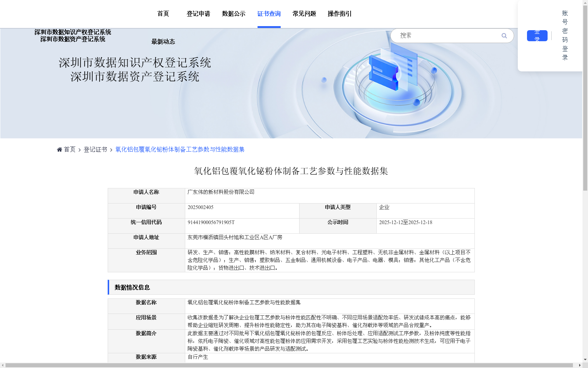
Task: Click the 数据简介 description text
Action: click(x=329, y=341)
